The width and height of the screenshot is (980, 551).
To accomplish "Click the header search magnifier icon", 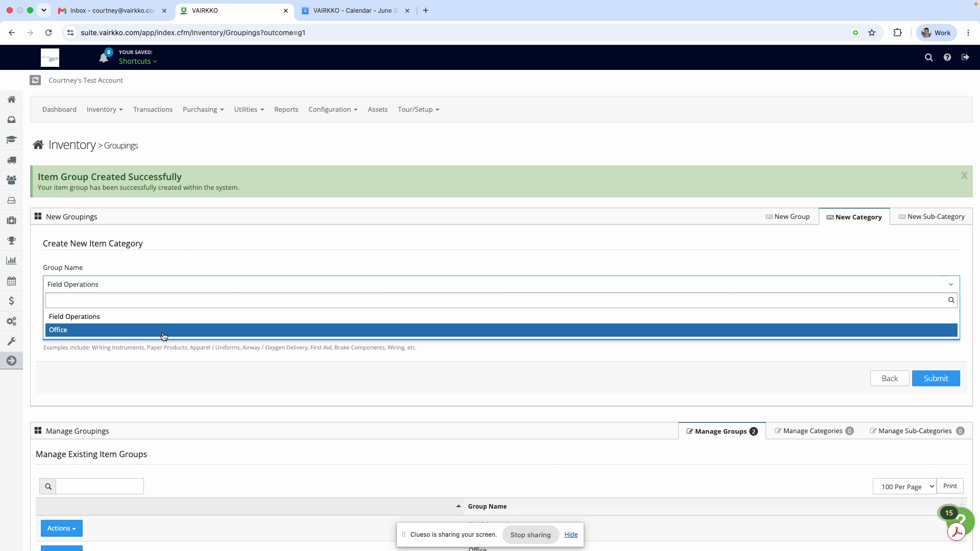I will click(929, 58).
